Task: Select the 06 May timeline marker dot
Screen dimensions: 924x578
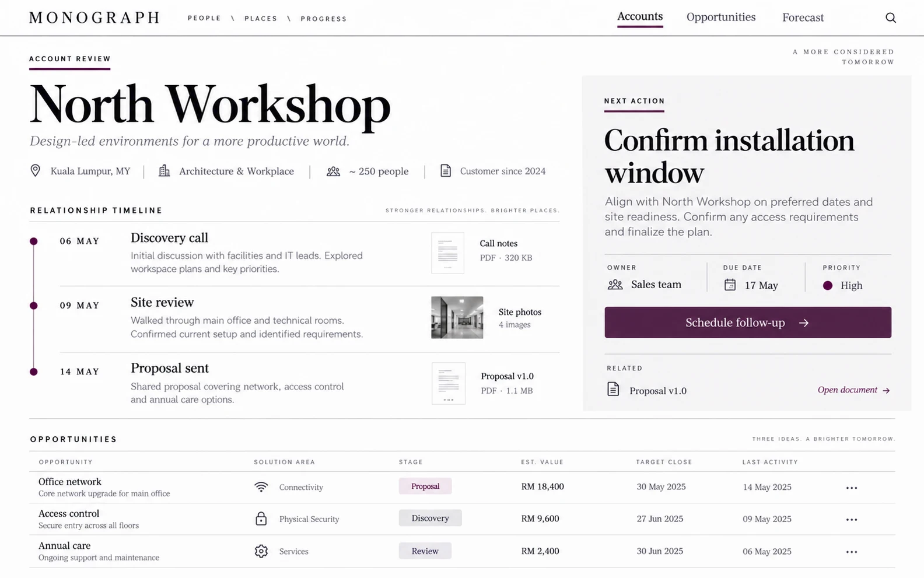Action: (x=34, y=241)
